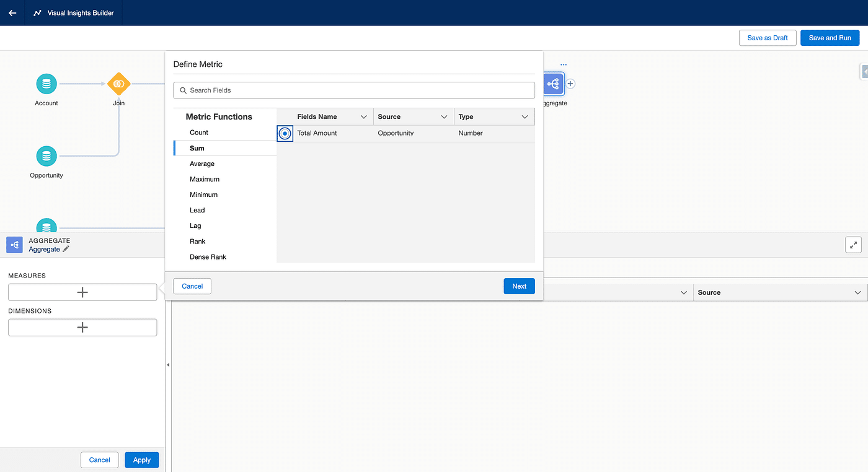The width and height of the screenshot is (868, 472).
Task: Select the Opportunity data source node
Action: pos(46,156)
